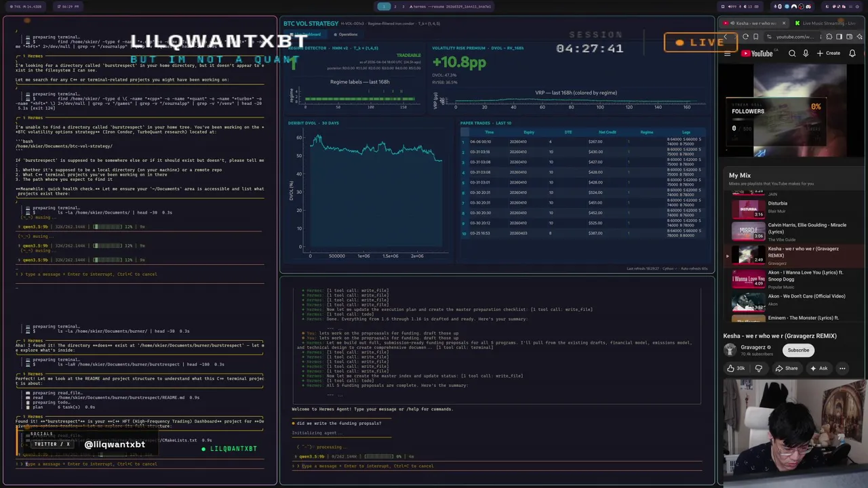This screenshot has height=488, width=868.
Task: Click the +10.8pp volatility premium value
Action: pyautogui.click(x=459, y=62)
